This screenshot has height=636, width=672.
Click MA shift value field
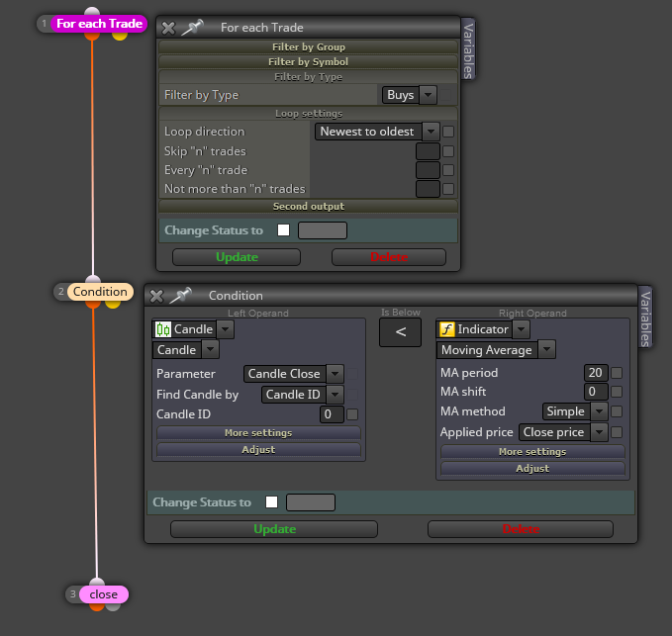pyautogui.click(x=596, y=392)
